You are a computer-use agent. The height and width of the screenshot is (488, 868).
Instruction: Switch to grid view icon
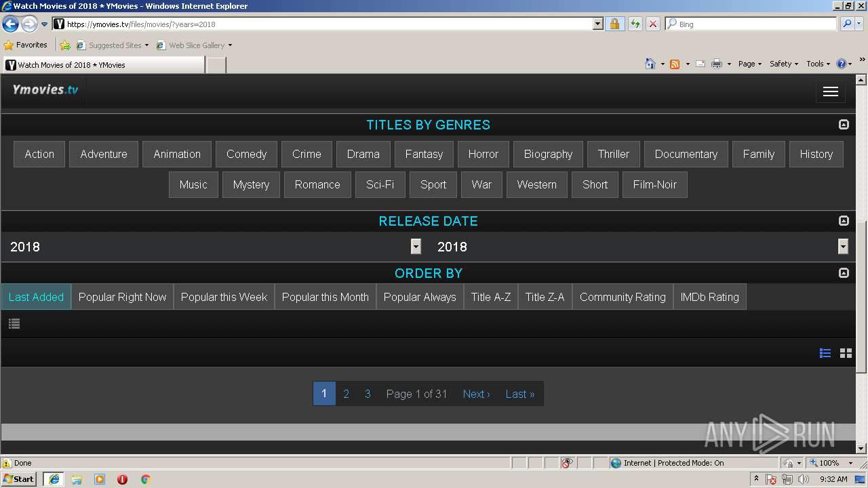[846, 353]
